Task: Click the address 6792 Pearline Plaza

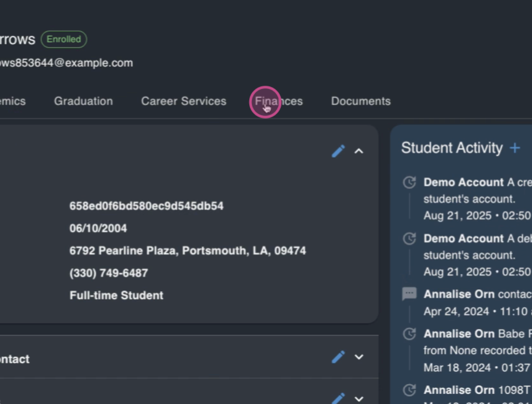Action: click(x=188, y=251)
